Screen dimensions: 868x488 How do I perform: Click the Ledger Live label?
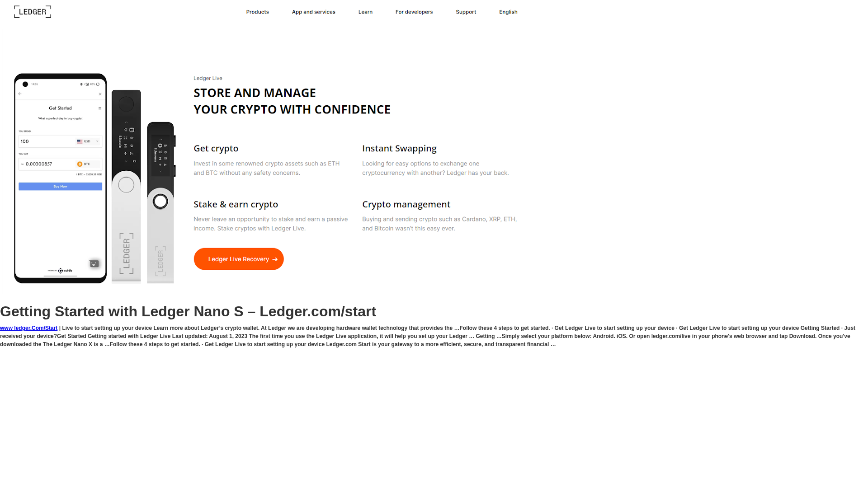pos(208,78)
